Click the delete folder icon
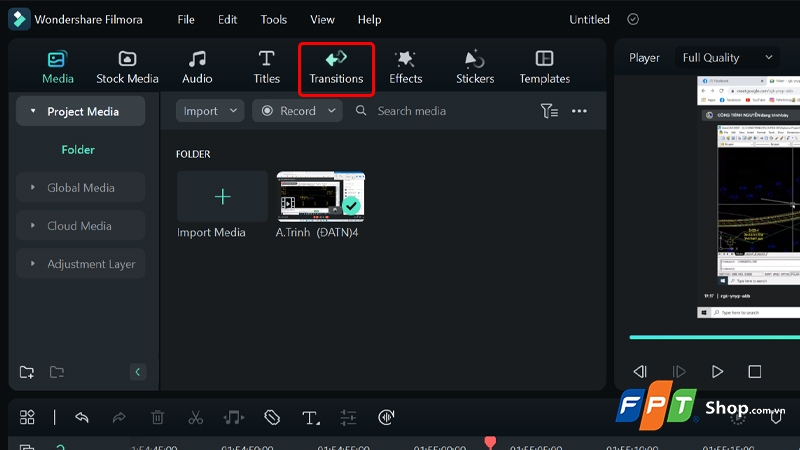Image resolution: width=800 pixels, height=450 pixels. (57, 372)
